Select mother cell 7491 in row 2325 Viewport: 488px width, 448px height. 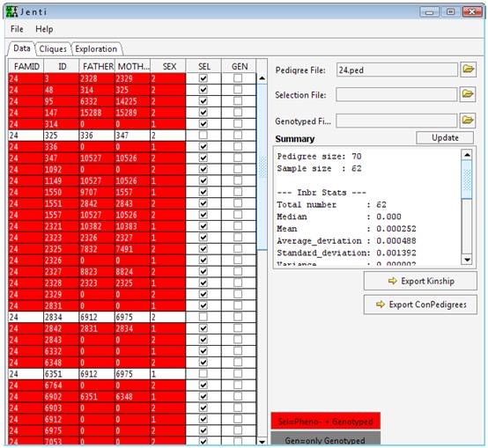133,249
